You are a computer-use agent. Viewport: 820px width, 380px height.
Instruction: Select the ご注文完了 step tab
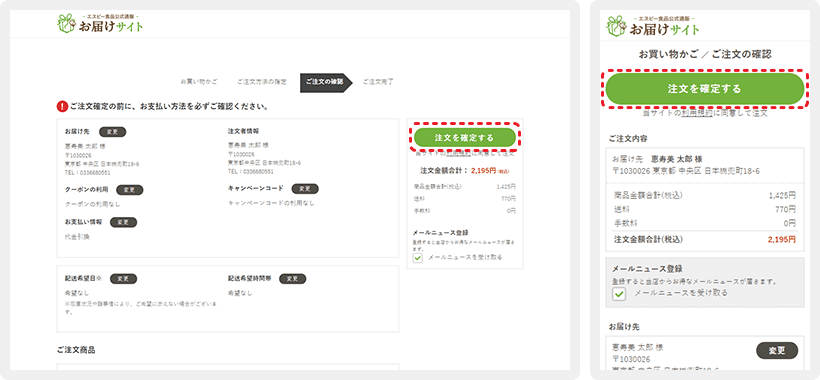[x=378, y=82]
